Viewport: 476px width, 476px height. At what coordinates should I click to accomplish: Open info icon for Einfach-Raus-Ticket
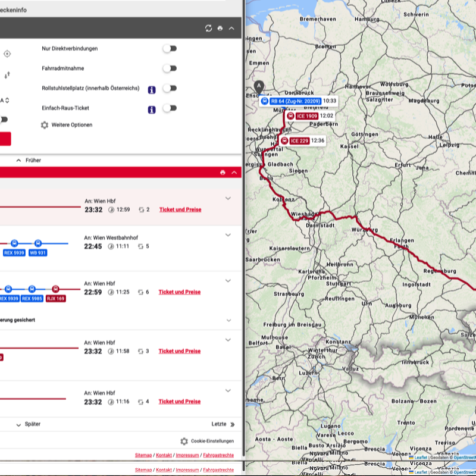tap(152, 109)
